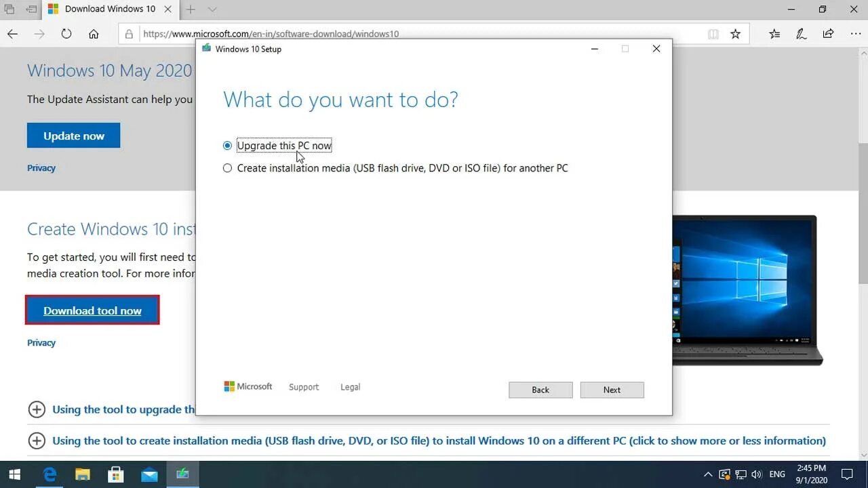This screenshot has height=488, width=868.
Task: Open Windows Start menu
Action: 15,474
